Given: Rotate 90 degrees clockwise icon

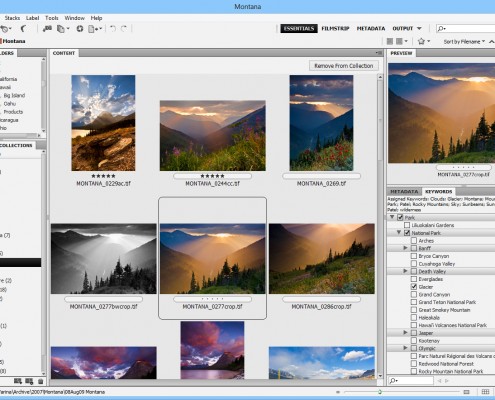Looking at the screenshot, I should click(124, 29).
